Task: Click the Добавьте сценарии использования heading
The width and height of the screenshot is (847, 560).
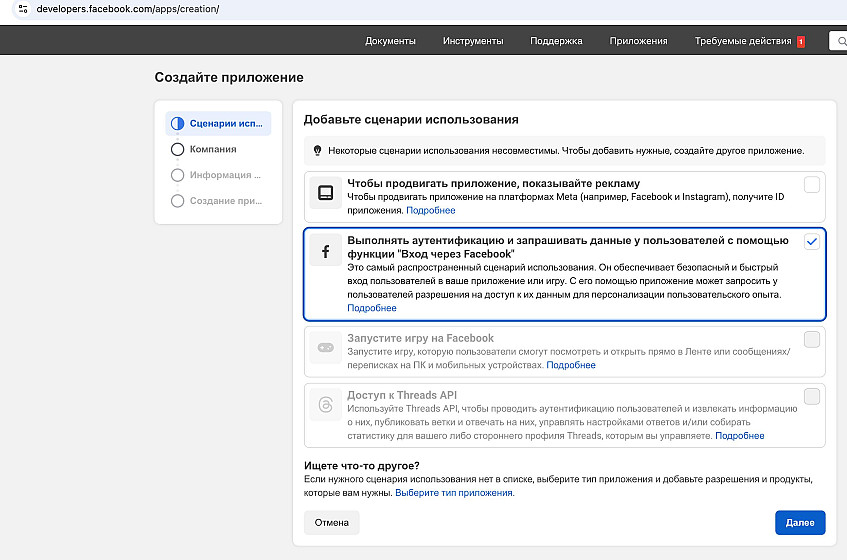Action: click(411, 119)
